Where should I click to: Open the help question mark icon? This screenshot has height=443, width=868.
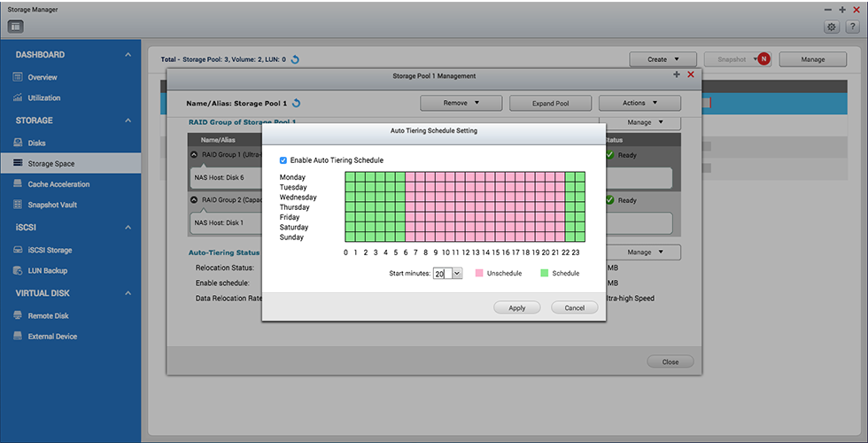click(x=852, y=27)
